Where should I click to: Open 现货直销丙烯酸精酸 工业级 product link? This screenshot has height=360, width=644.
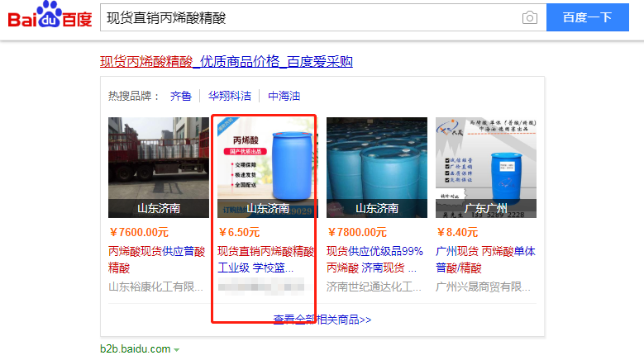265,259
